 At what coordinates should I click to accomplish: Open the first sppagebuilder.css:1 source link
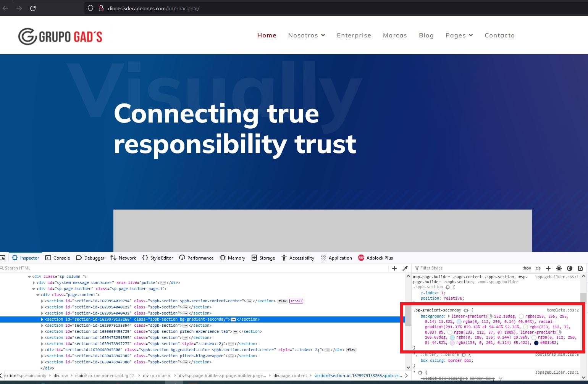coord(557,277)
